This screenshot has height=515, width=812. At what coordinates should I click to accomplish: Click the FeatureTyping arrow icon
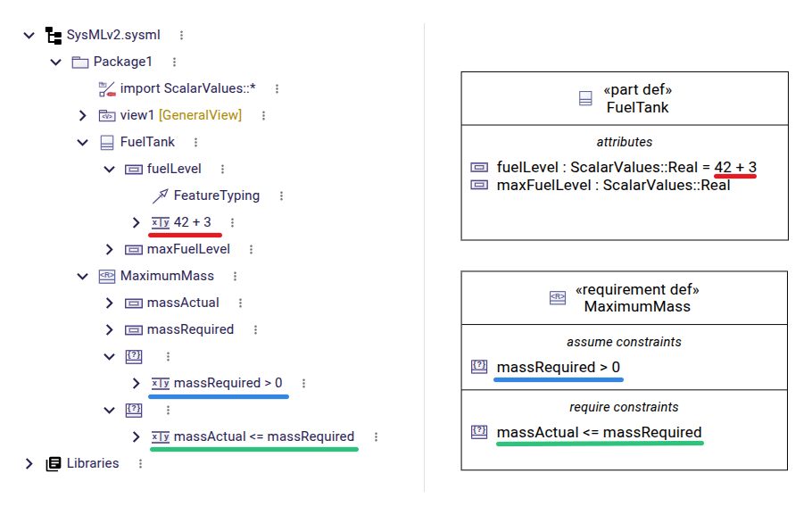click(161, 195)
